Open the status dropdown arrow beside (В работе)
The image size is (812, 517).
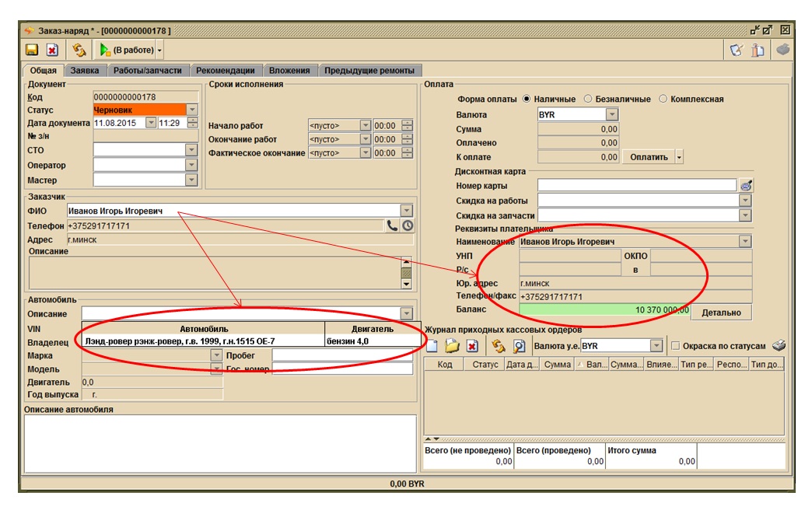point(159,51)
